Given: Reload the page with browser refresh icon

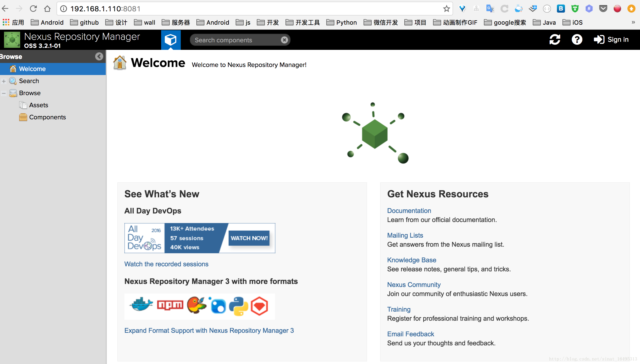Looking at the screenshot, I should (x=33, y=9).
